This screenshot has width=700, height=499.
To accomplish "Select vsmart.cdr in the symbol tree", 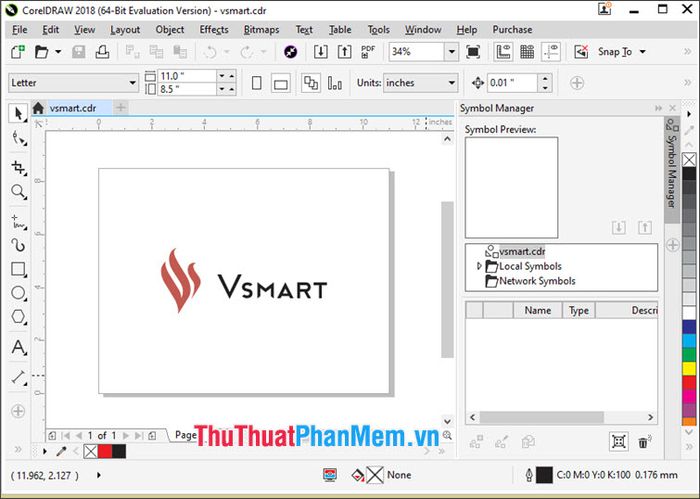I will tap(522, 251).
